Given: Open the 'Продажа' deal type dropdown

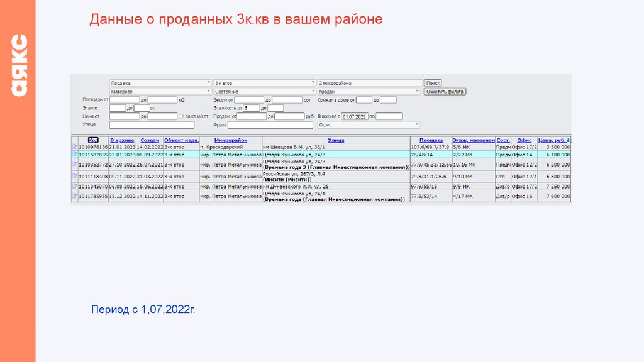Looking at the screenshot, I should coord(160,83).
